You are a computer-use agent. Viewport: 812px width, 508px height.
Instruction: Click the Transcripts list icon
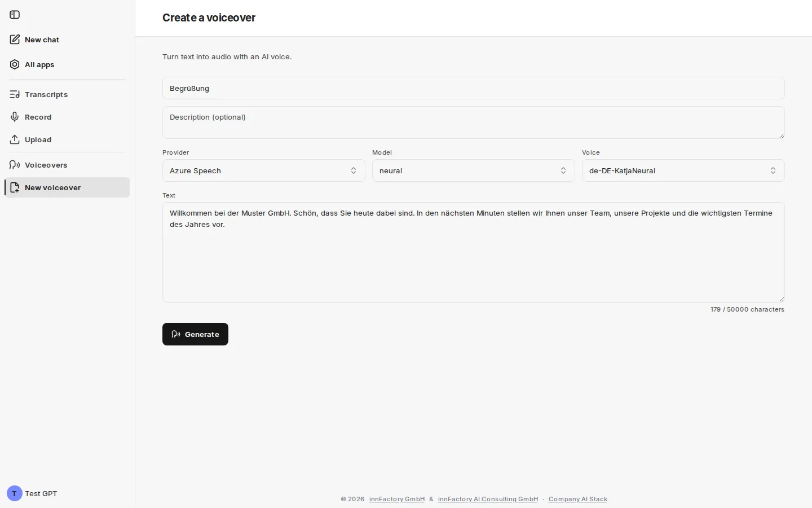coord(15,94)
